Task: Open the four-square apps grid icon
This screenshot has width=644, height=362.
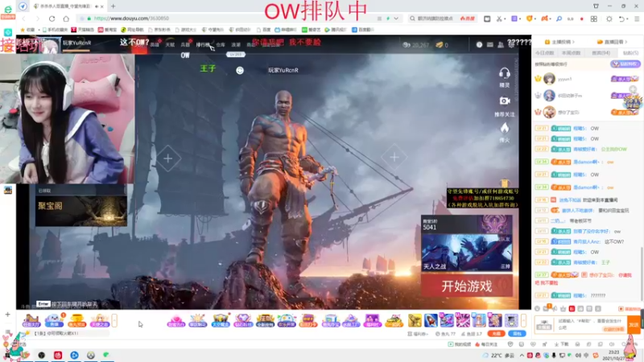Action: pos(594,19)
